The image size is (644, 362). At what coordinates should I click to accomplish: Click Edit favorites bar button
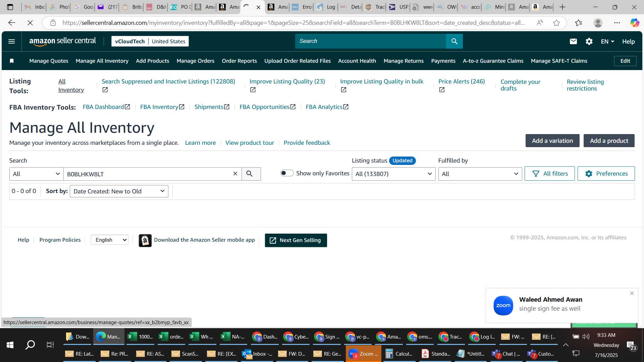pyautogui.click(x=625, y=61)
